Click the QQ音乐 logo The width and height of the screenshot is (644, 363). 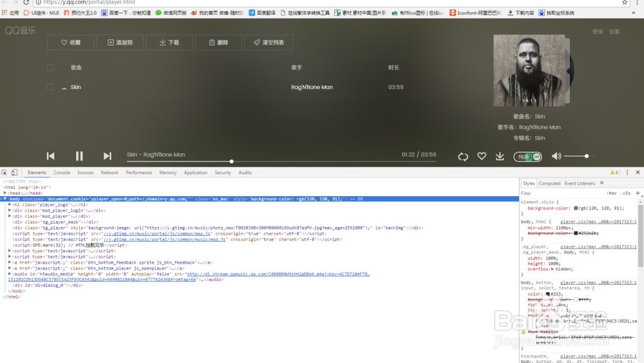click(x=20, y=30)
